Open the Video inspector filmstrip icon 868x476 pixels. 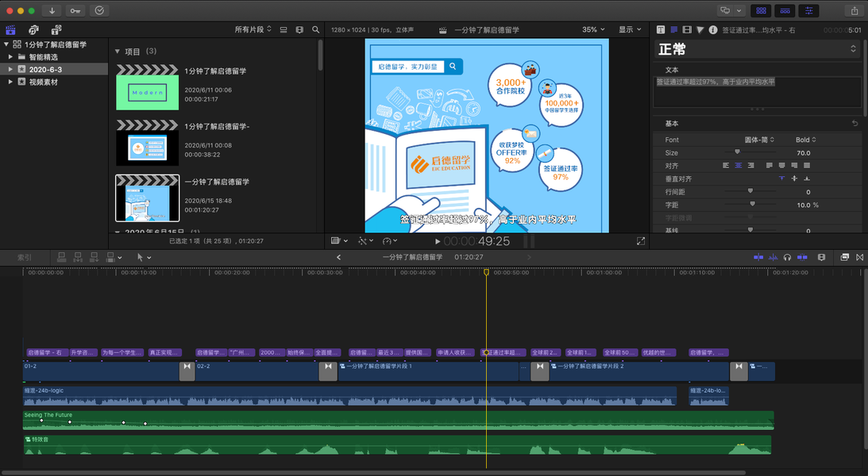(687, 30)
